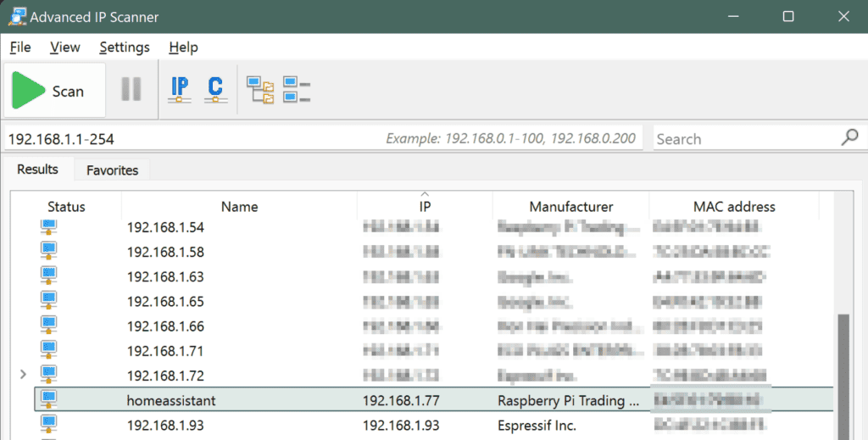Start the network Scan
Viewport: 868px width, 440px height.
pos(54,90)
